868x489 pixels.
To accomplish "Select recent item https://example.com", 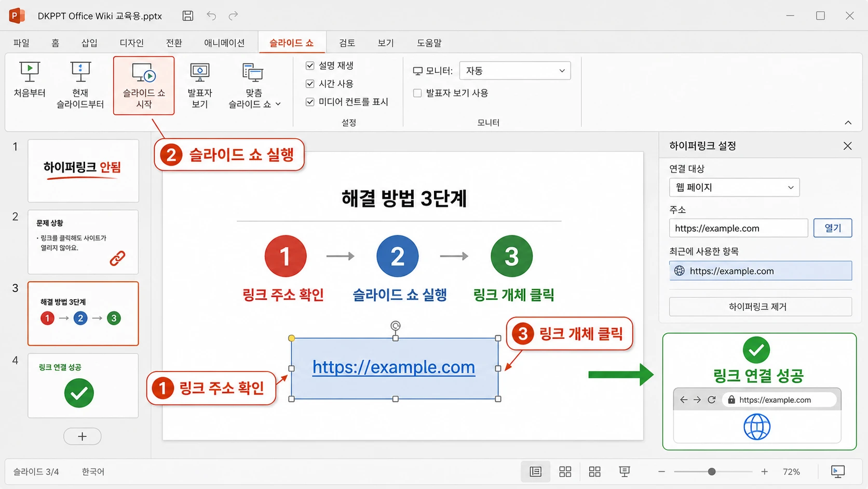I will (x=761, y=271).
